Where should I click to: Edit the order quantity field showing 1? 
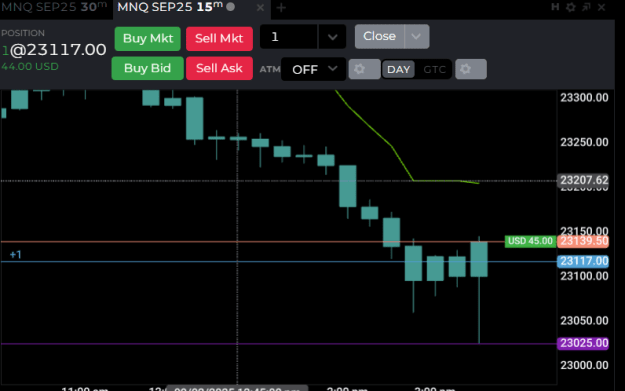pyautogui.click(x=289, y=37)
